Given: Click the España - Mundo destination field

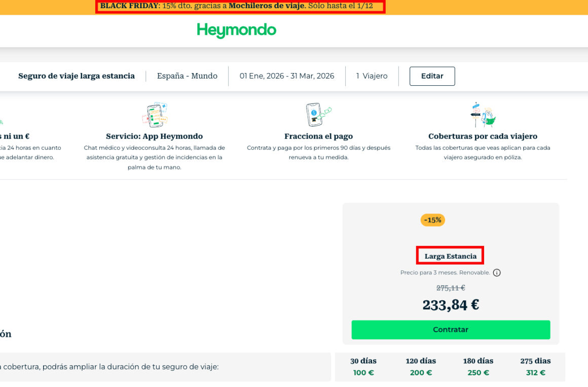Looking at the screenshot, I should click(x=187, y=76).
